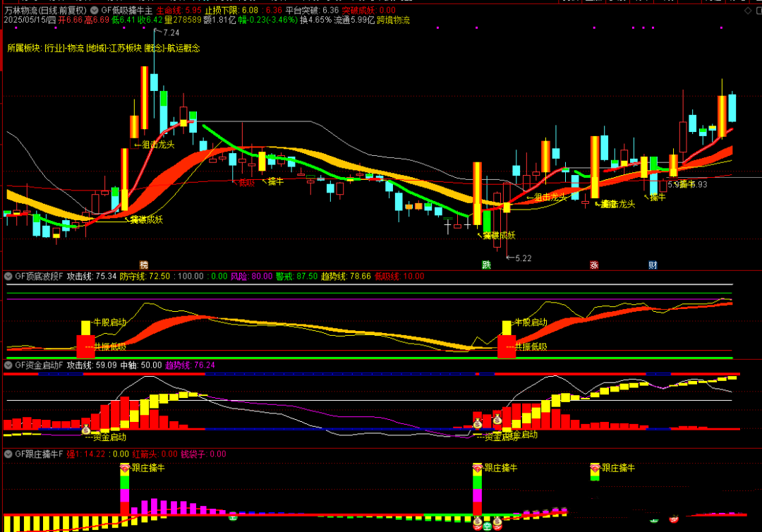Select the GF资金启动F indicator label

(x=39, y=365)
